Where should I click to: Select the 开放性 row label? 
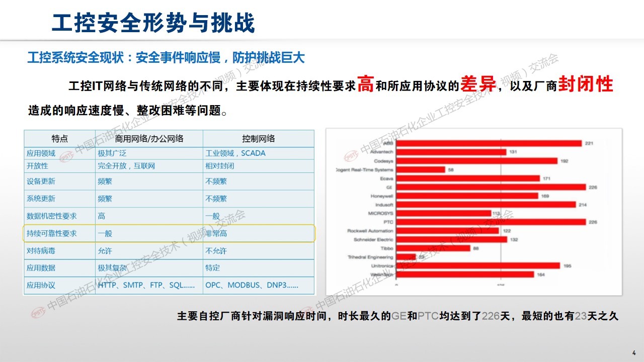[37, 165]
